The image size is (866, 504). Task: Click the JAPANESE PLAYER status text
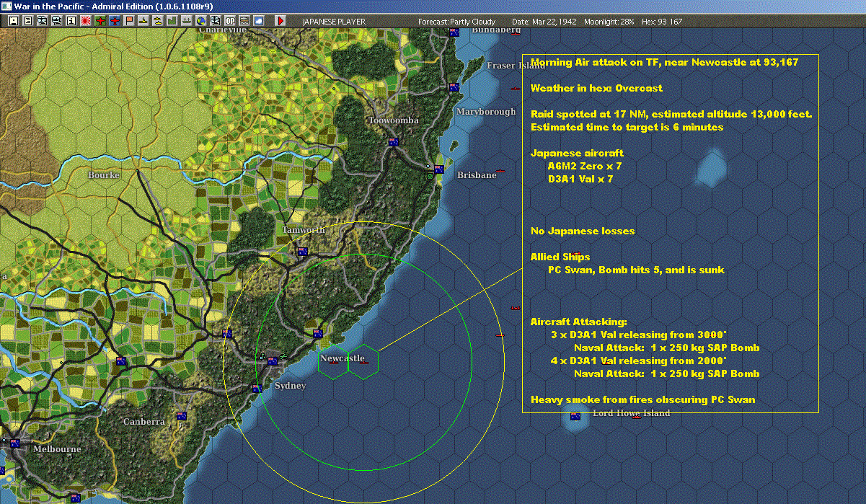334,22
